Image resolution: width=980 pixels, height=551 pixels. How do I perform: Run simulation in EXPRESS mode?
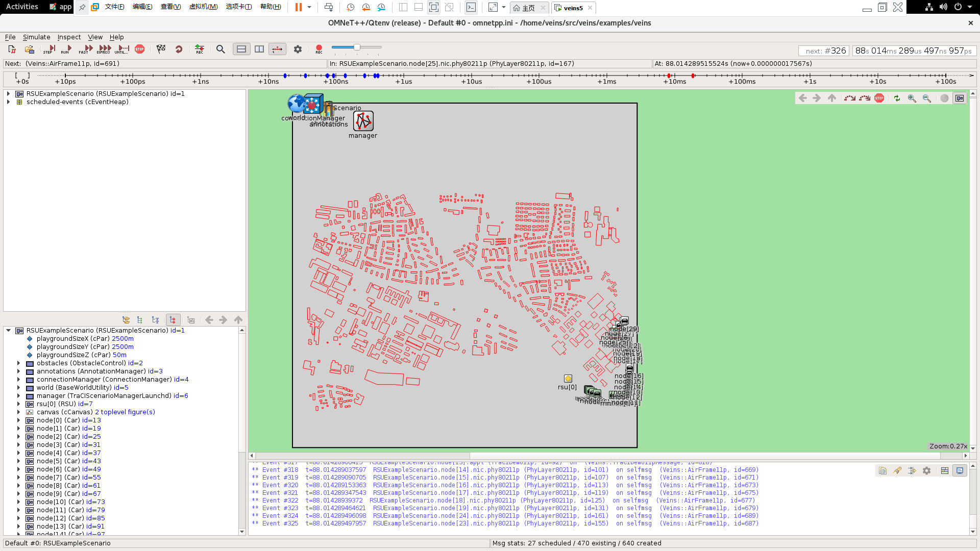pos(104,49)
